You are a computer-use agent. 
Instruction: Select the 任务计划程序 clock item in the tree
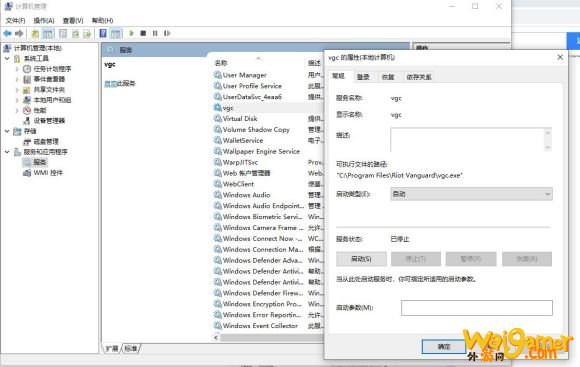tap(48, 69)
